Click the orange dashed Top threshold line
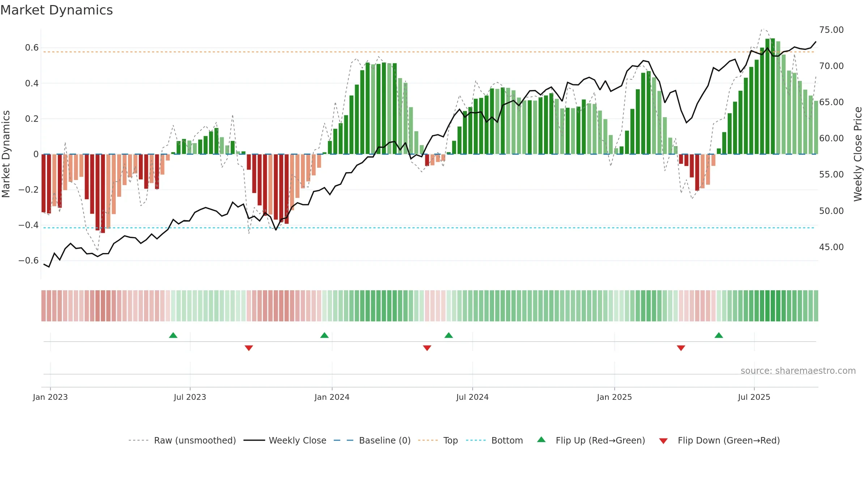868x488 pixels. point(429,52)
